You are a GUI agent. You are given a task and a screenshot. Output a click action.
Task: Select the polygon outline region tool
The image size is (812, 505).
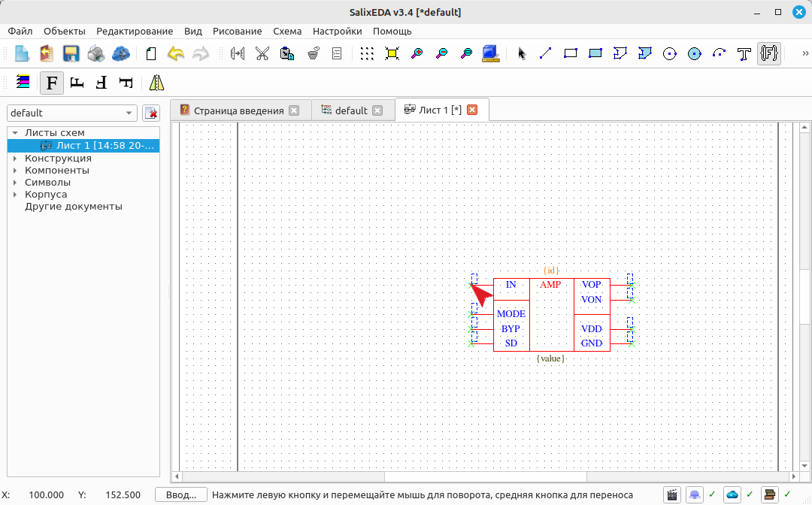click(x=620, y=53)
